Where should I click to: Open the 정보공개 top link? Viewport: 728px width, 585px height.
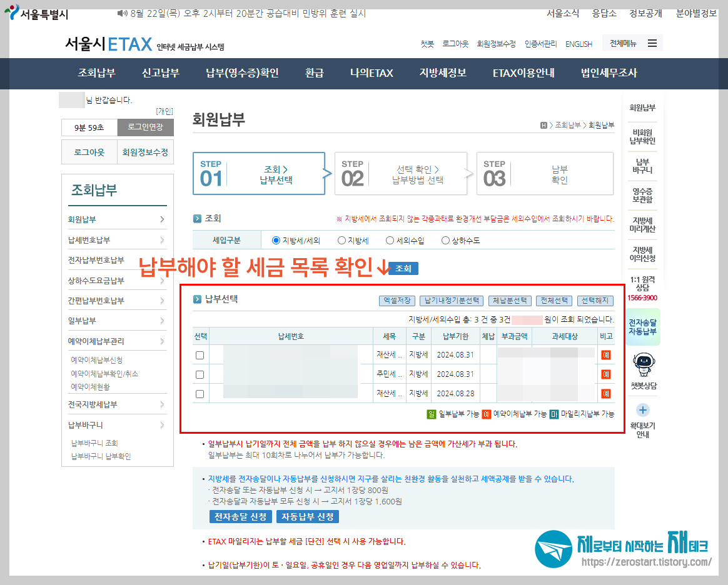[x=645, y=14]
